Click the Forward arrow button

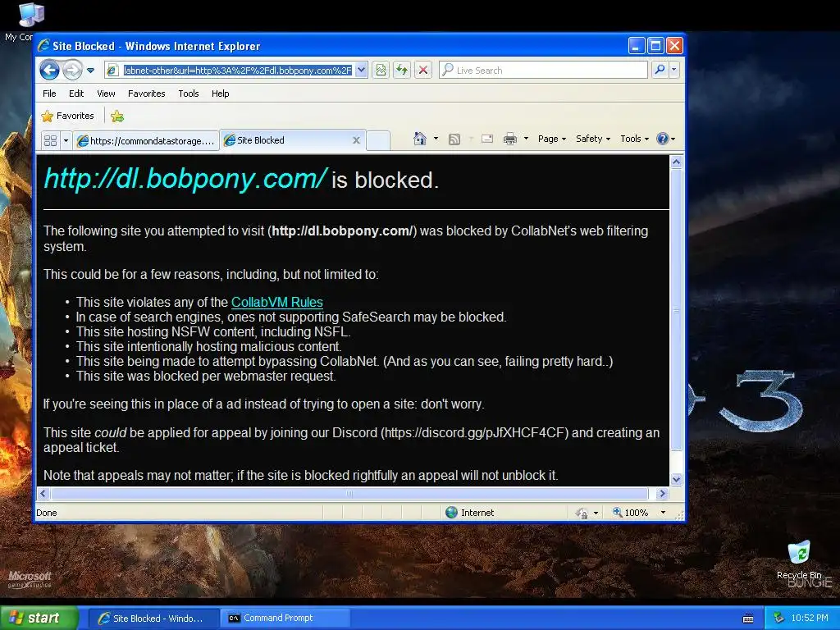72,71
